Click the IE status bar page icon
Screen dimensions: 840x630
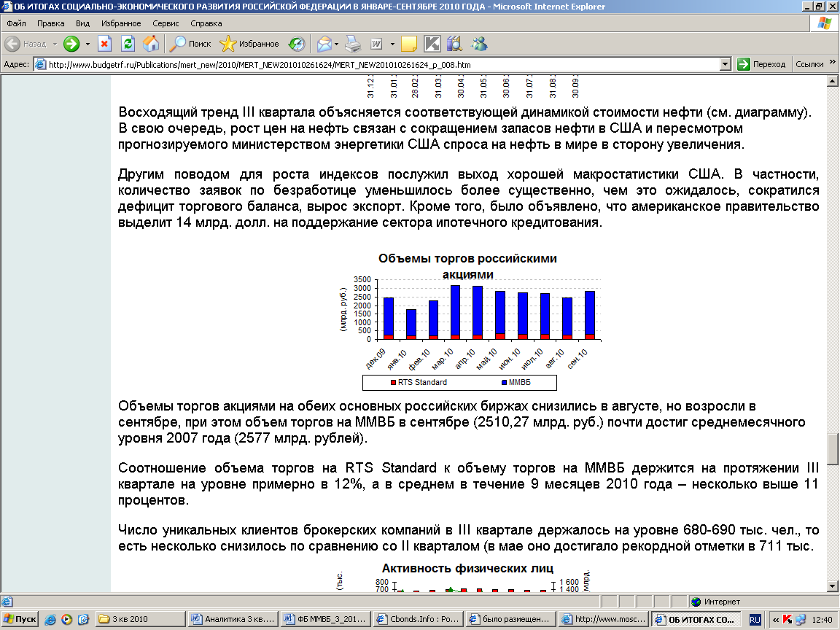pos(7,602)
